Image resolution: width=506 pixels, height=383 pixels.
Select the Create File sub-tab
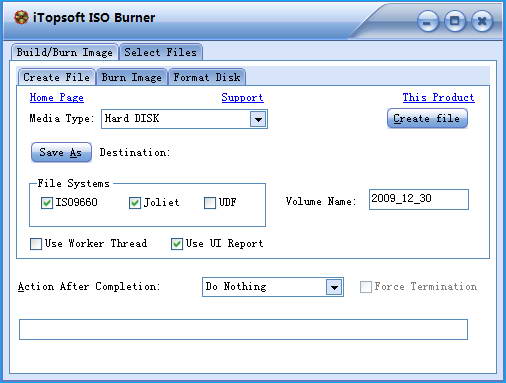pyautogui.click(x=56, y=77)
